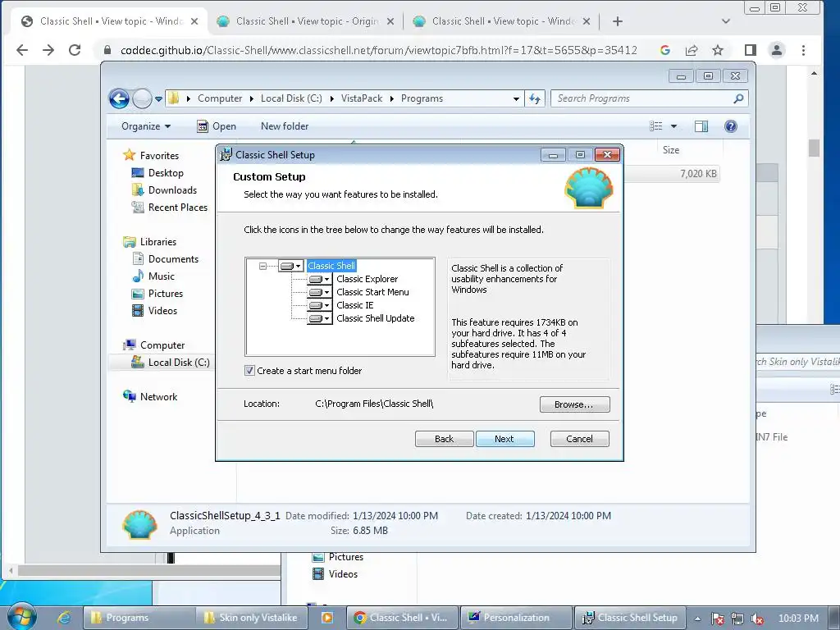Collapse the Classic Shell feature tree node
Image resolution: width=840 pixels, height=630 pixels.
click(x=262, y=266)
